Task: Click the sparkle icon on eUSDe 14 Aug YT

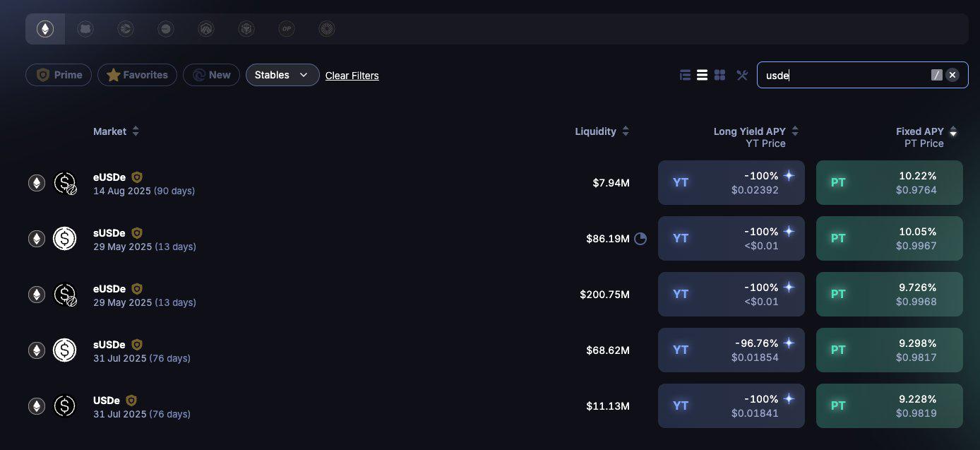Action: click(x=789, y=176)
